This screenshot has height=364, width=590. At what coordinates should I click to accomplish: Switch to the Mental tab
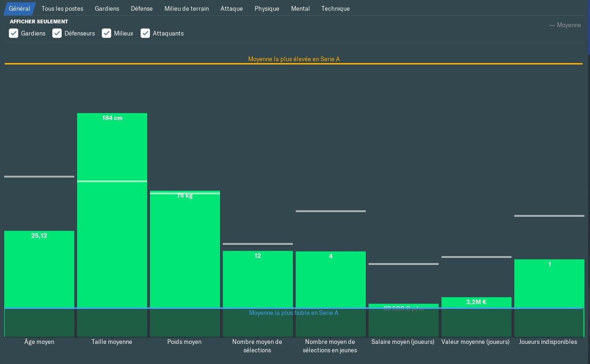coord(300,9)
